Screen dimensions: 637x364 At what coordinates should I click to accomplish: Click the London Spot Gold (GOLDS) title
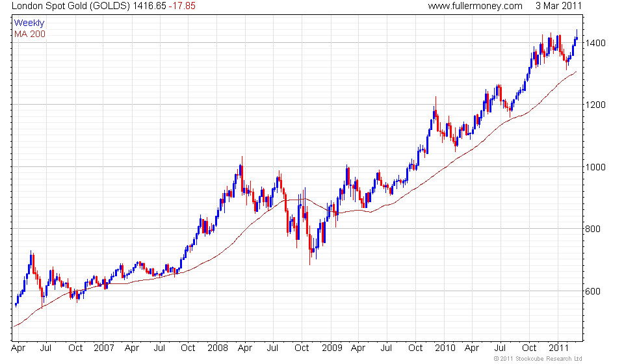71,6
